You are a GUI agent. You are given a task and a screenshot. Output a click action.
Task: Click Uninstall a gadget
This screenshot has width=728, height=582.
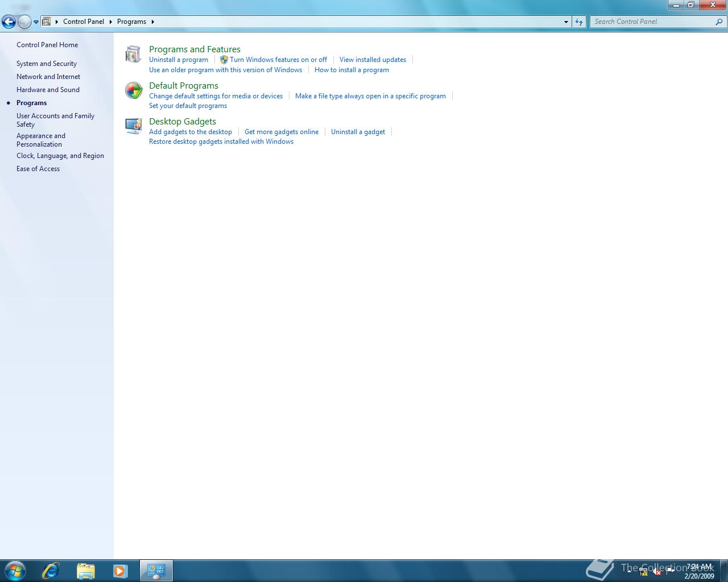(358, 132)
